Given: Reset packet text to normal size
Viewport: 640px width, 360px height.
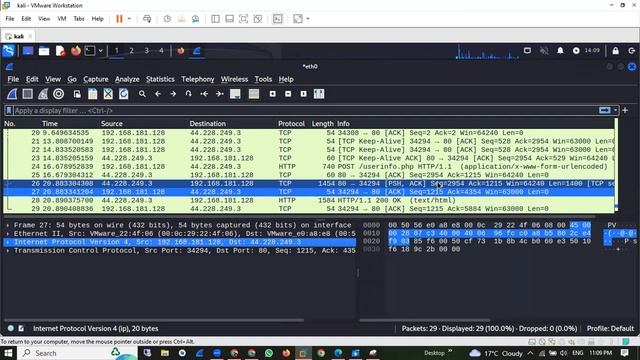Looking at the screenshot, I should [x=303, y=94].
